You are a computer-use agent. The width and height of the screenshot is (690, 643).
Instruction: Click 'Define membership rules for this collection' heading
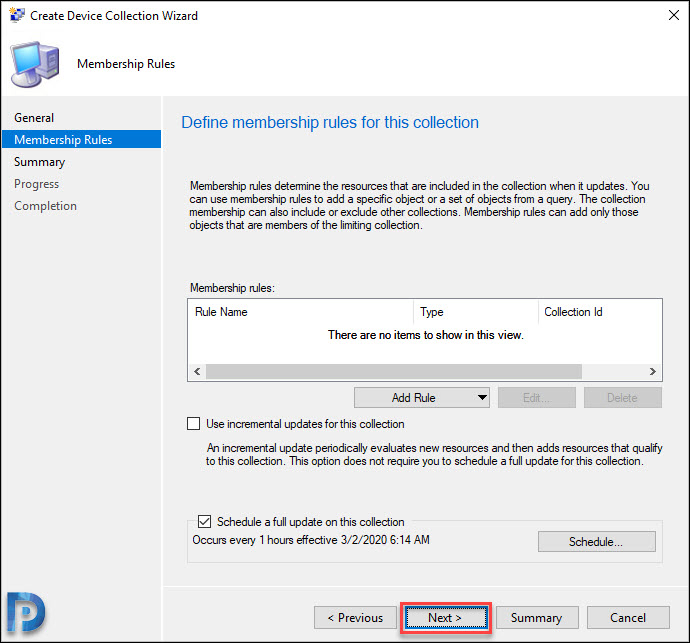330,122
